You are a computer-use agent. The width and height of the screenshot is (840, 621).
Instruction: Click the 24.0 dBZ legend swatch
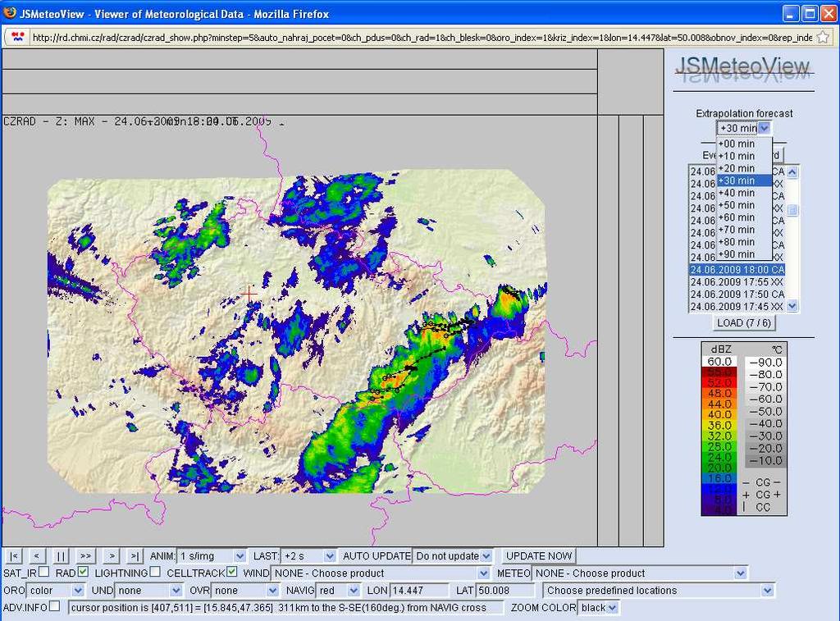click(719, 457)
